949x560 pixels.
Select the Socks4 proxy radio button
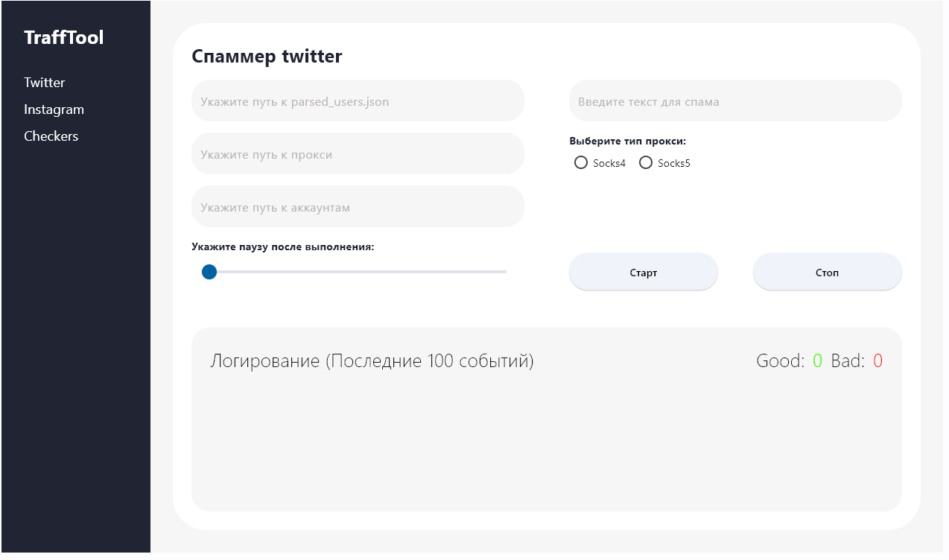point(581,162)
